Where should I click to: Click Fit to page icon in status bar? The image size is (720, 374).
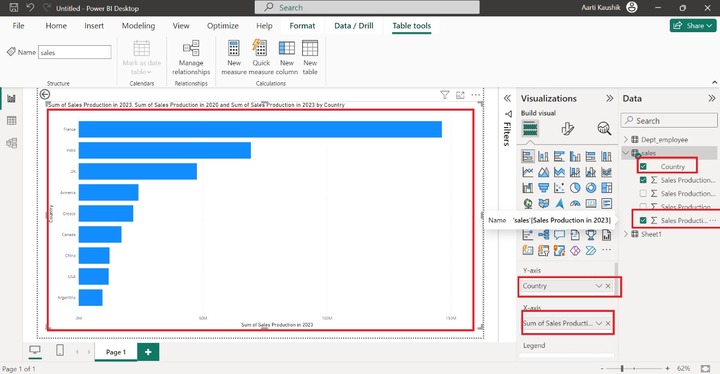point(706,368)
